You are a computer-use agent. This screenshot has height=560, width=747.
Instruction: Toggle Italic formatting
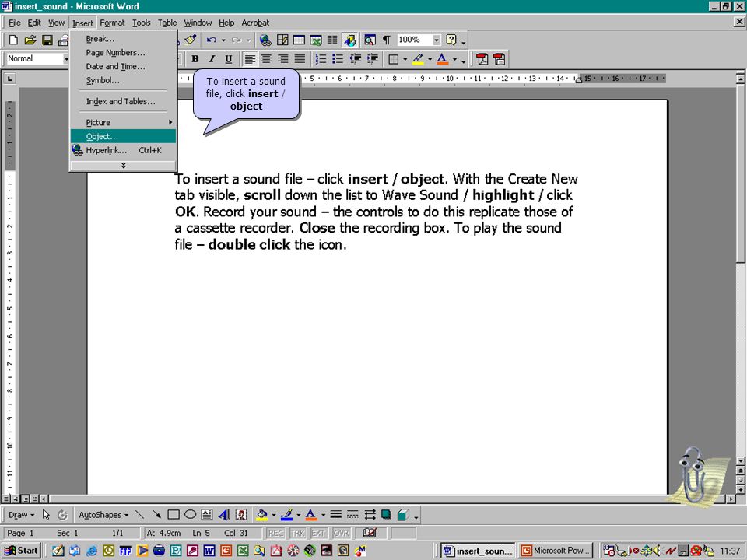[212, 59]
